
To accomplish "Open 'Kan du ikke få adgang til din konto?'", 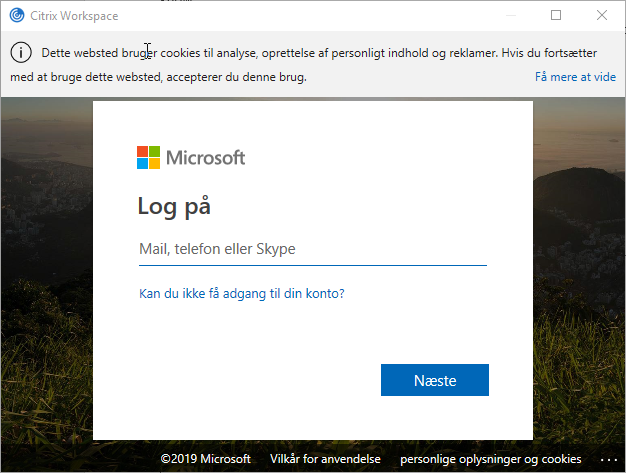I will pyautogui.click(x=242, y=293).
